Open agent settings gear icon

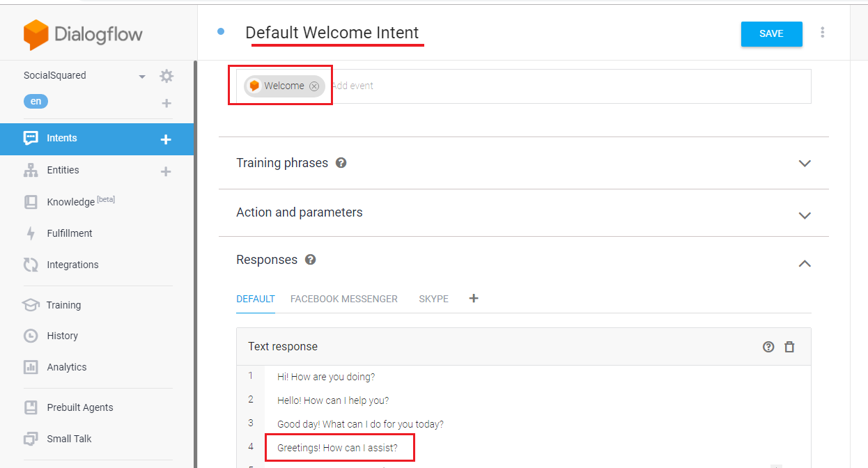click(x=166, y=76)
